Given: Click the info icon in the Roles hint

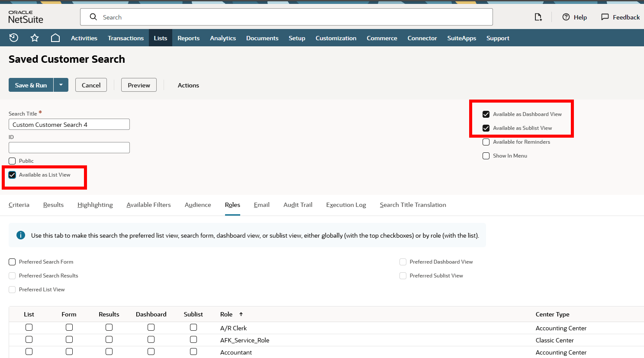Looking at the screenshot, I should click(x=20, y=235).
